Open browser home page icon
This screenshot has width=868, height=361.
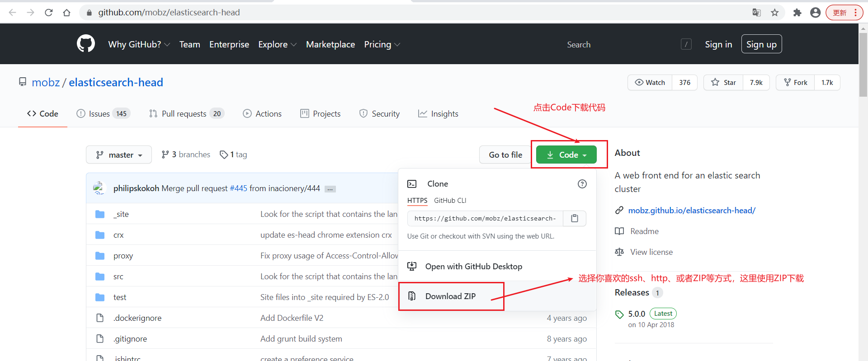click(67, 13)
